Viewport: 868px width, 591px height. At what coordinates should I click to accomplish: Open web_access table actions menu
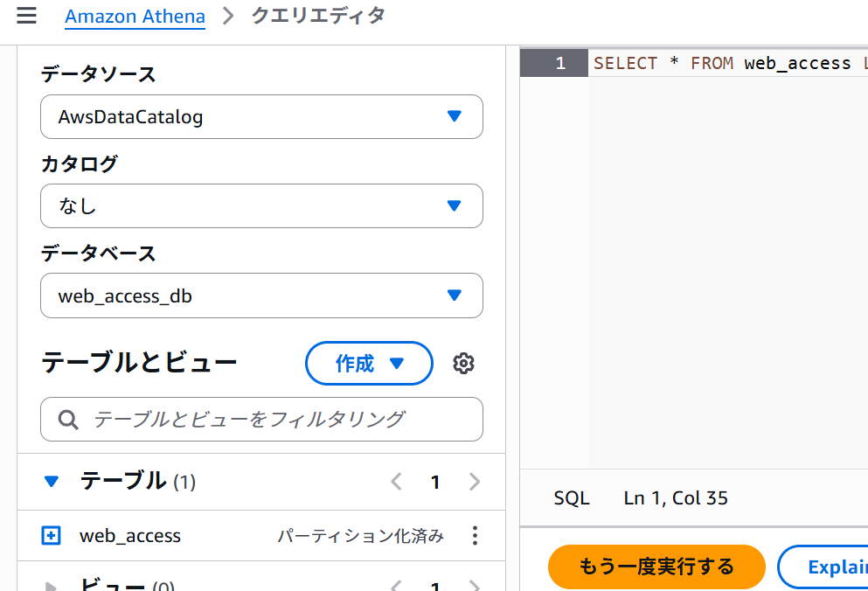click(x=475, y=536)
